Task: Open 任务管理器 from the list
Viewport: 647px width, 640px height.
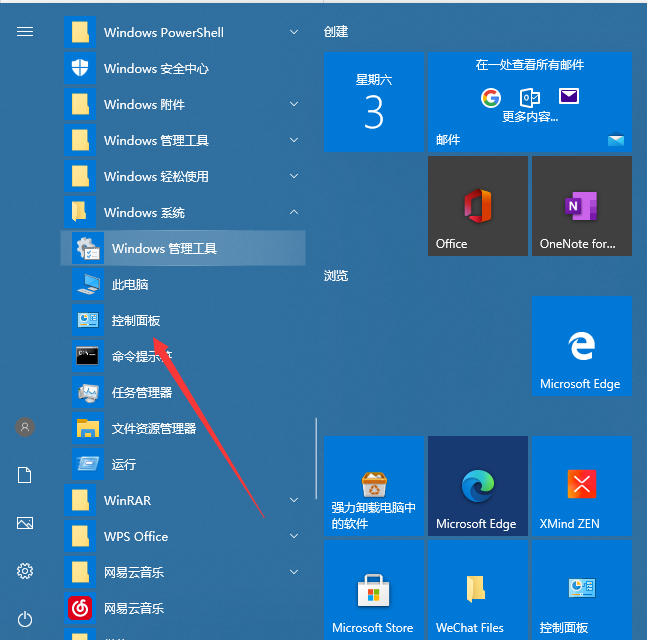Action: pos(141,392)
